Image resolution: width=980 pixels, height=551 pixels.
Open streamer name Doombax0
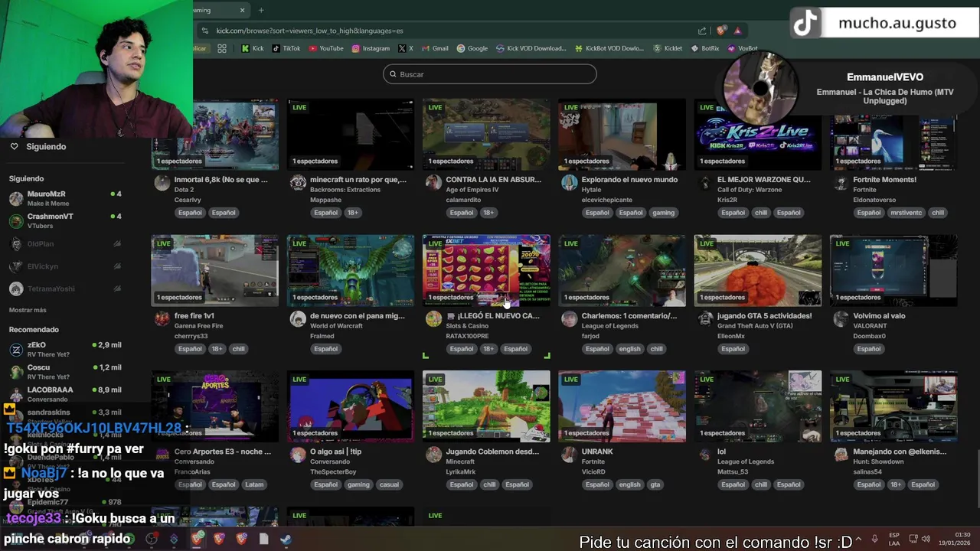click(870, 336)
